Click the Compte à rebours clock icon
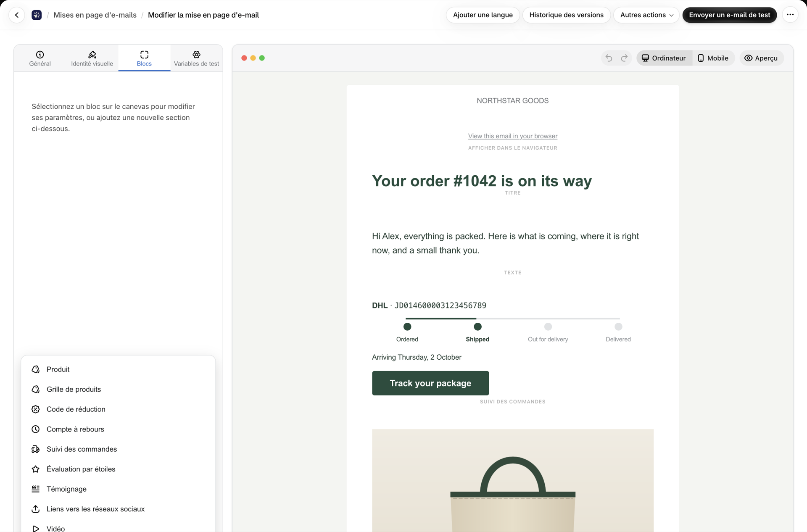 point(36,429)
